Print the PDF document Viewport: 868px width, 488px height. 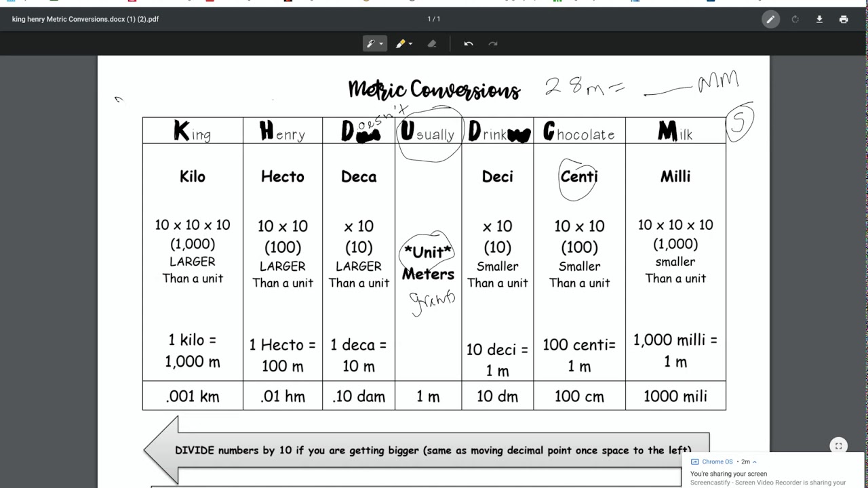844,19
